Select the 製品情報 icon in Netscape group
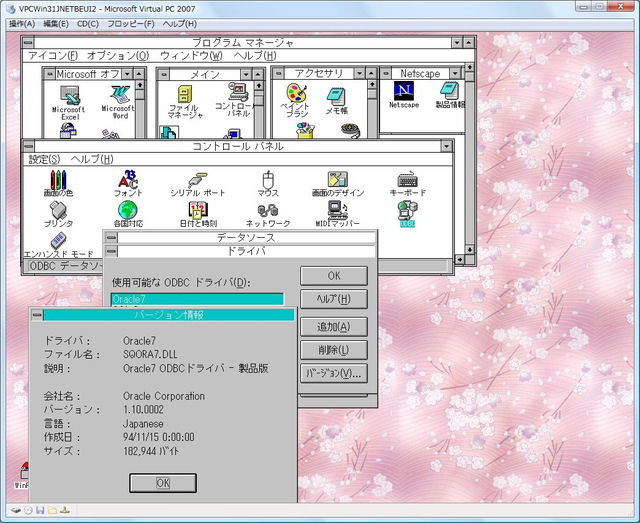Viewport: 640px width, 523px height. [450, 95]
